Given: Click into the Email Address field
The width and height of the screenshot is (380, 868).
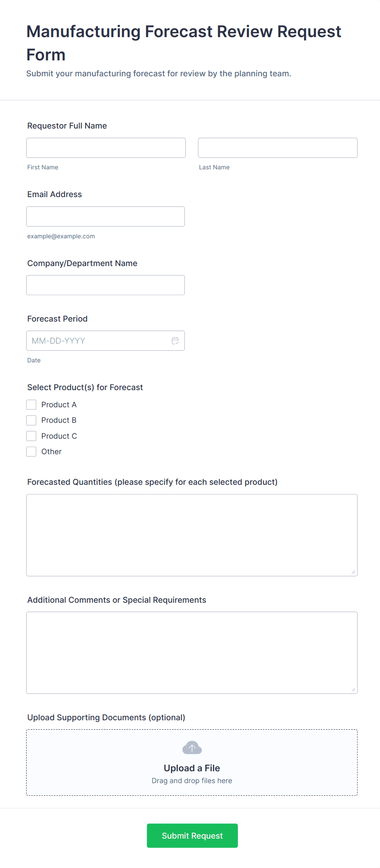Looking at the screenshot, I should (105, 217).
